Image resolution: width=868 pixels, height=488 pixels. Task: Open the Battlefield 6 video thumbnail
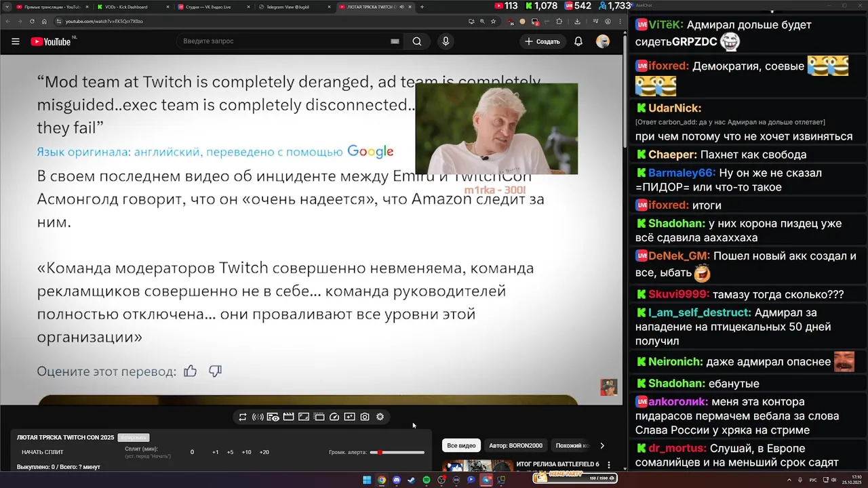(x=478, y=466)
